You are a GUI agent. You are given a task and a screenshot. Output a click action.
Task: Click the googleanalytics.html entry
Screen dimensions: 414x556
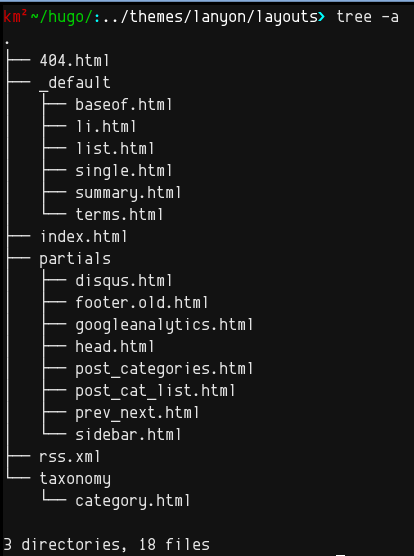(164, 325)
